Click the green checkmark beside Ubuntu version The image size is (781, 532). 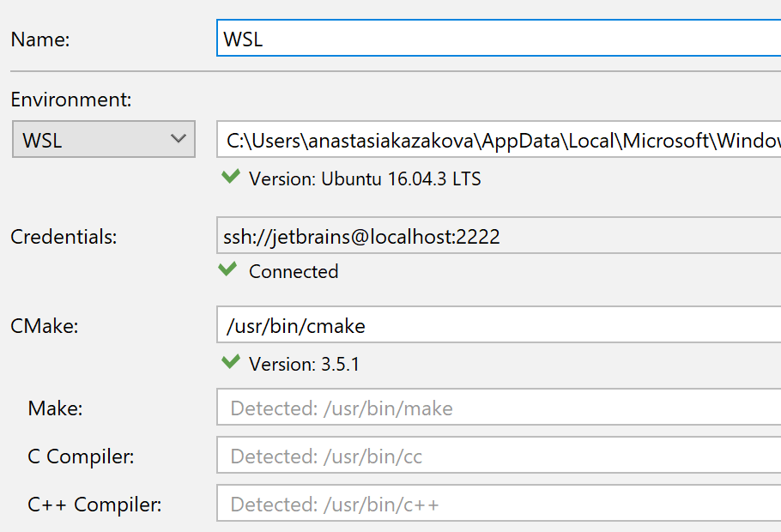coord(231,177)
